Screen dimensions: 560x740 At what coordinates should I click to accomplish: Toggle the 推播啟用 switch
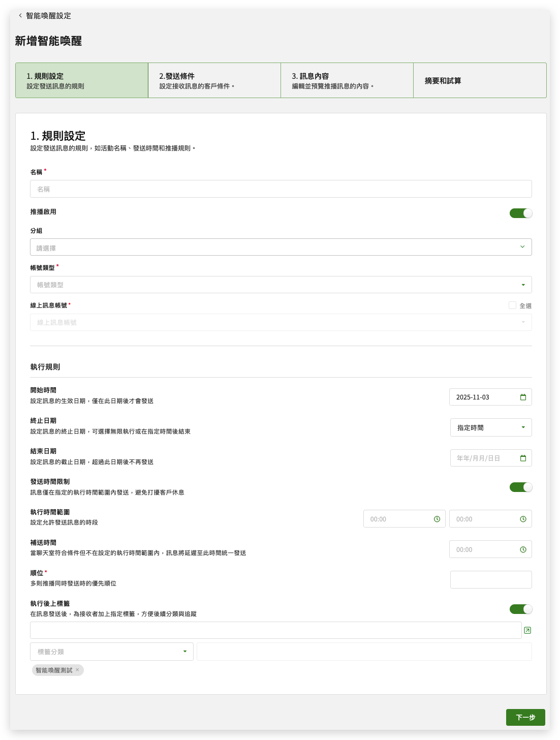[x=521, y=213]
